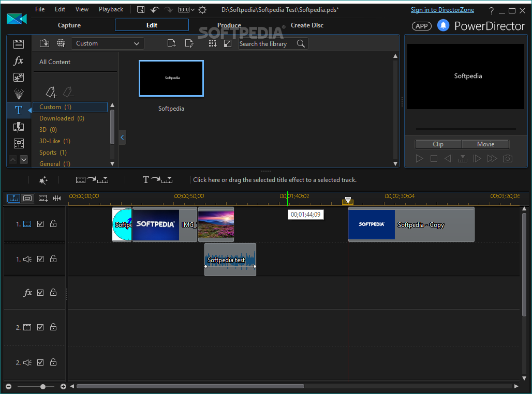Click library scroll down arrow
This screenshot has width=532, height=394.
coord(395,164)
